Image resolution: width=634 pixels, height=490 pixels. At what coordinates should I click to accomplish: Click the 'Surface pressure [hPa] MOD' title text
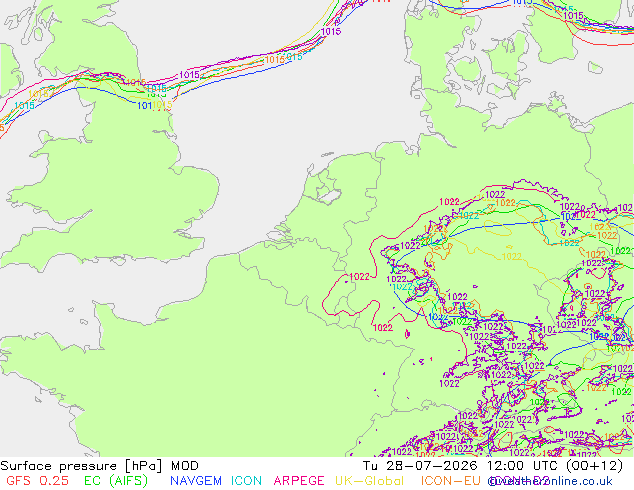(99, 466)
